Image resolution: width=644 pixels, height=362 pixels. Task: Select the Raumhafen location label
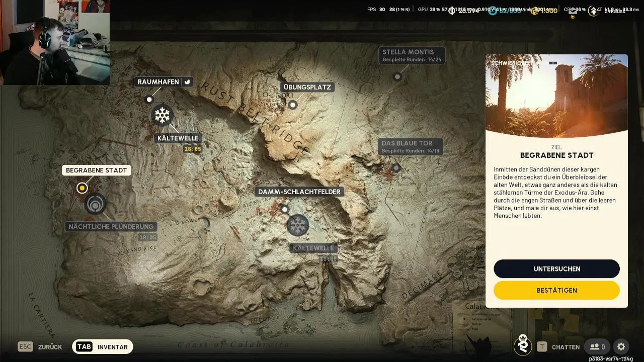(x=164, y=82)
